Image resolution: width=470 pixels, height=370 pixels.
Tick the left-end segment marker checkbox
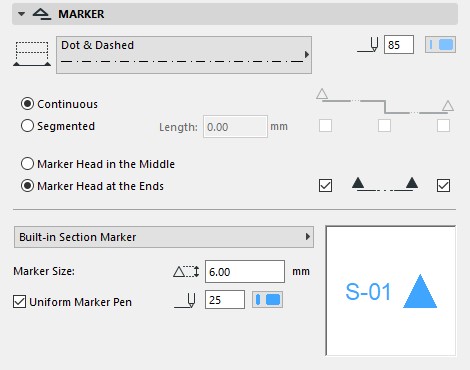coord(325,126)
